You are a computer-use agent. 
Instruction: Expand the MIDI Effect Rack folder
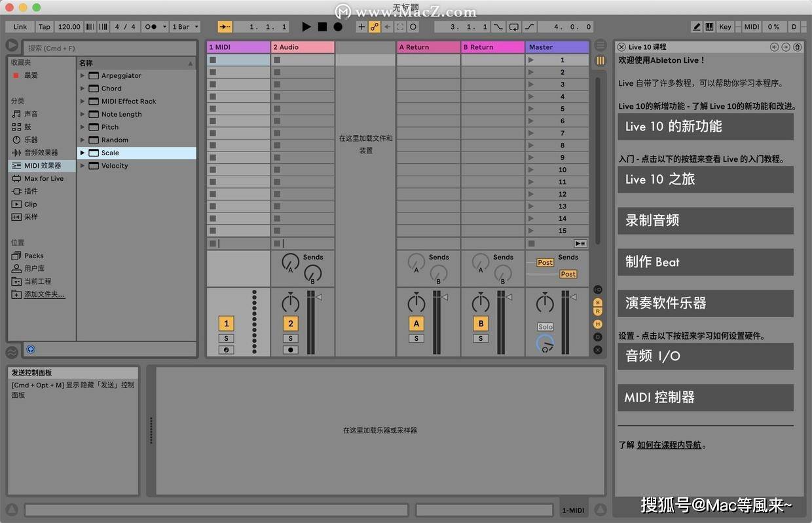83,101
